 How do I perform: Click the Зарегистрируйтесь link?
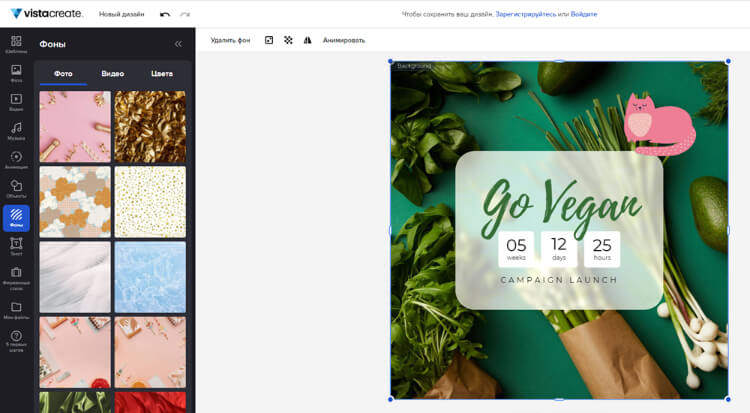pyautogui.click(x=525, y=14)
